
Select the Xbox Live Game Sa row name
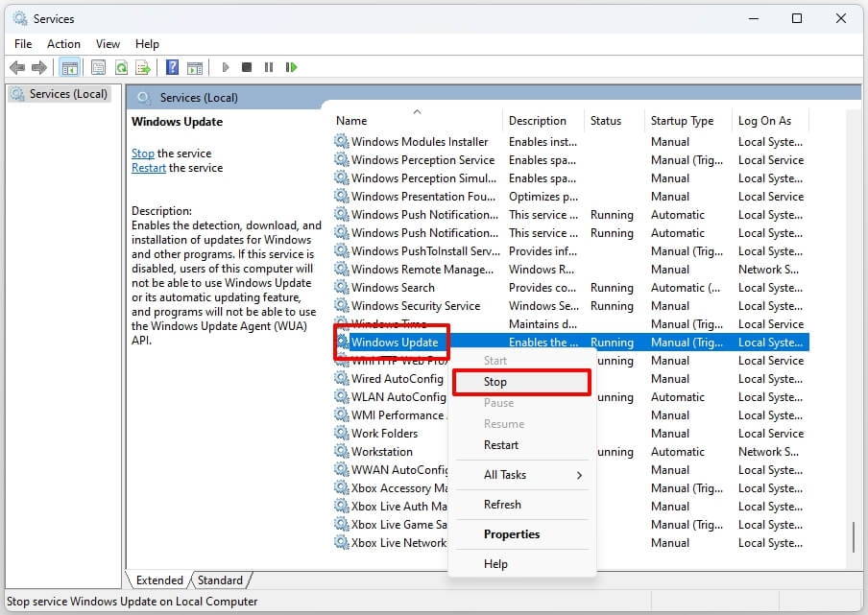point(399,525)
